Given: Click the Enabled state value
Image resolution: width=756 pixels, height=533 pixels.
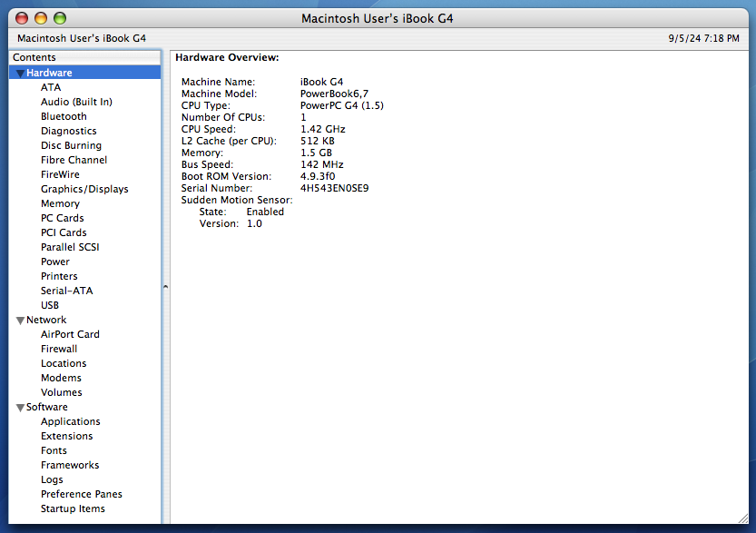Looking at the screenshot, I should [265, 212].
